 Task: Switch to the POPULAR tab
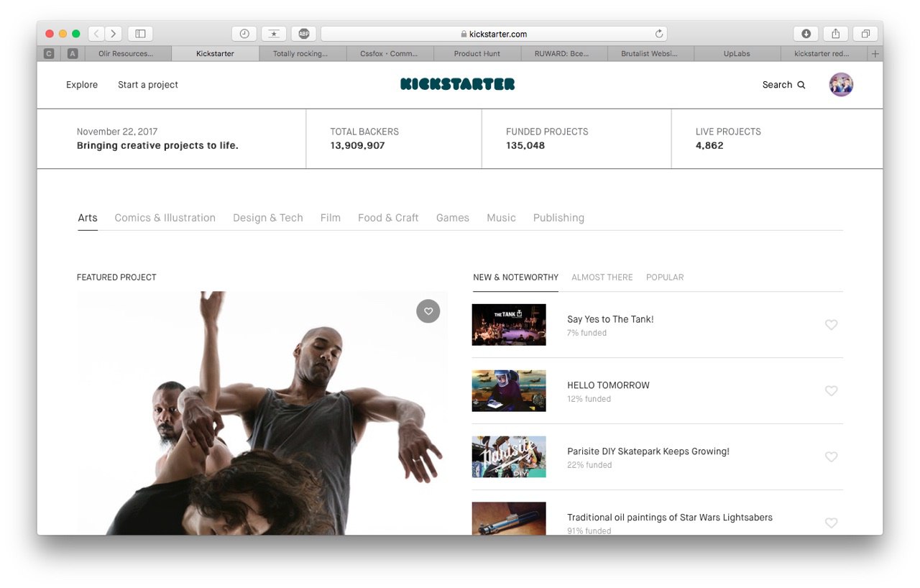665,277
